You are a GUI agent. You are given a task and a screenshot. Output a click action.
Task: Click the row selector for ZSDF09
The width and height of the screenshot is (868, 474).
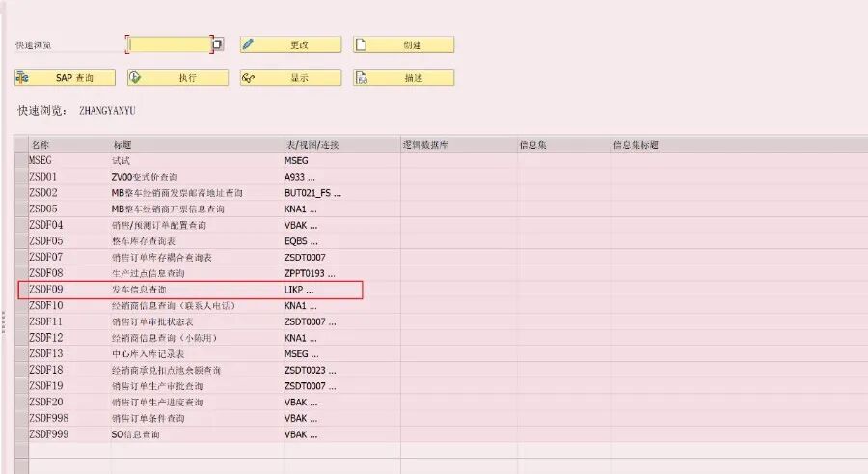pos(21,290)
